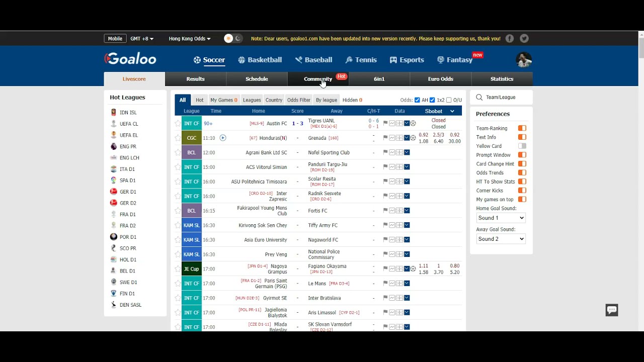Open pitch lineup icon on Austin FC row

click(399, 123)
